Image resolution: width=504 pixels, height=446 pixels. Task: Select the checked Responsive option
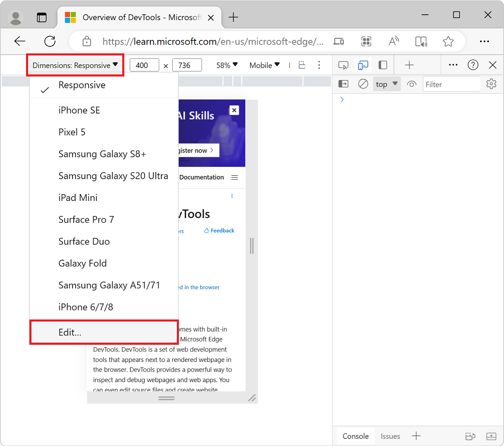click(82, 85)
